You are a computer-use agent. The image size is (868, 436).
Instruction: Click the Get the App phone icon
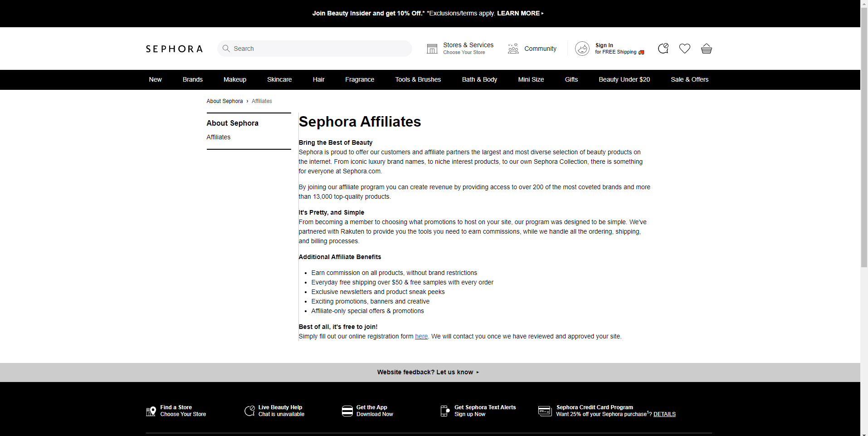pos(347,411)
